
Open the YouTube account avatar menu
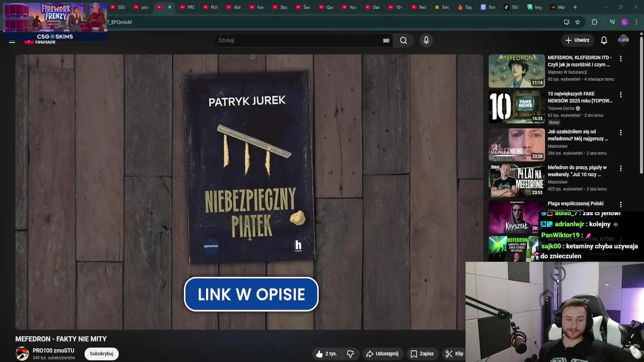click(x=623, y=40)
